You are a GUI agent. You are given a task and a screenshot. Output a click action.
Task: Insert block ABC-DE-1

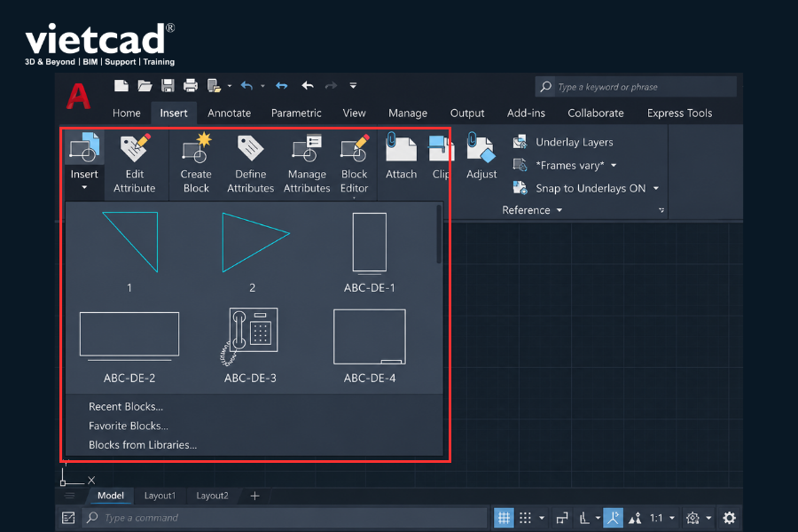[370, 251]
